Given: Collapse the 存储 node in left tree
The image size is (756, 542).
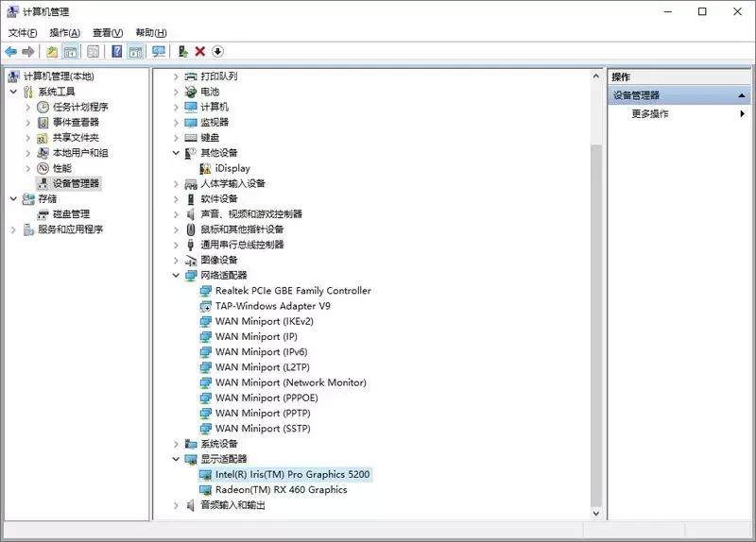Looking at the screenshot, I should coord(13,199).
